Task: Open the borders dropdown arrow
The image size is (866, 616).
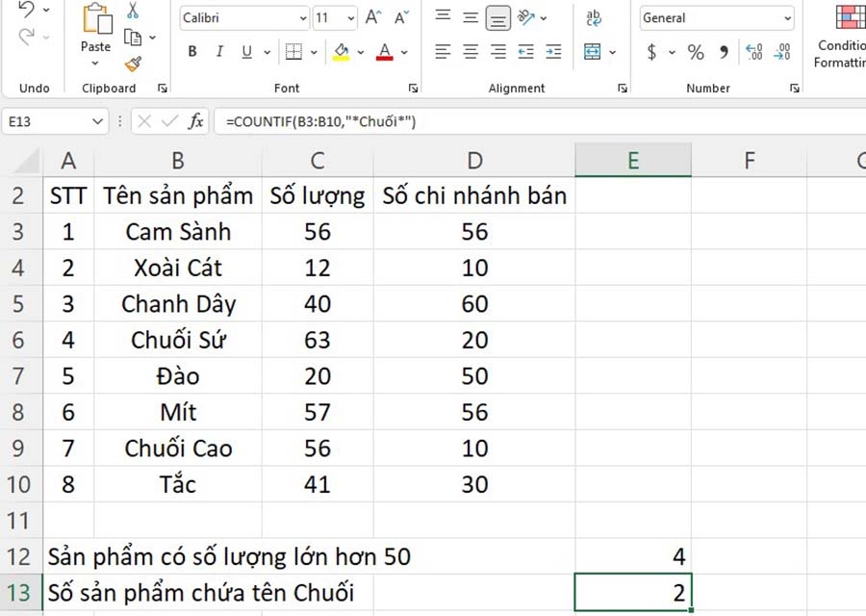Action: [x=314, y=52]
